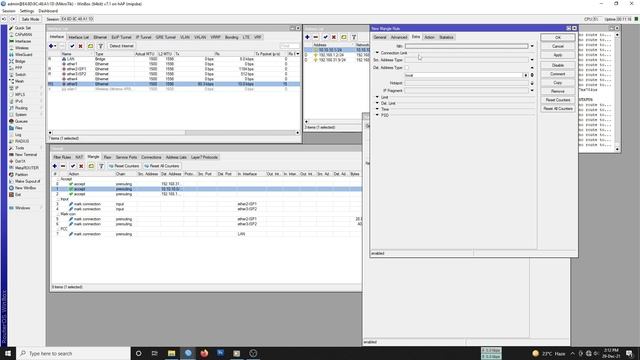Open Files in the sidebar
Viewport: 640px width, 360px height.
[19, 128]
